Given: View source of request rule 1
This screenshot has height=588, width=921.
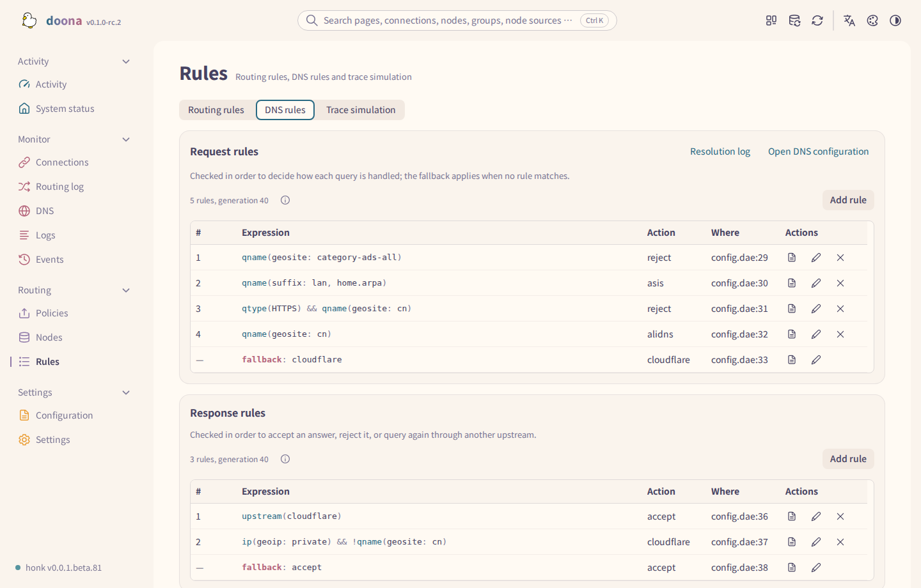Looking at the screenshot, I should click(792, 258).
